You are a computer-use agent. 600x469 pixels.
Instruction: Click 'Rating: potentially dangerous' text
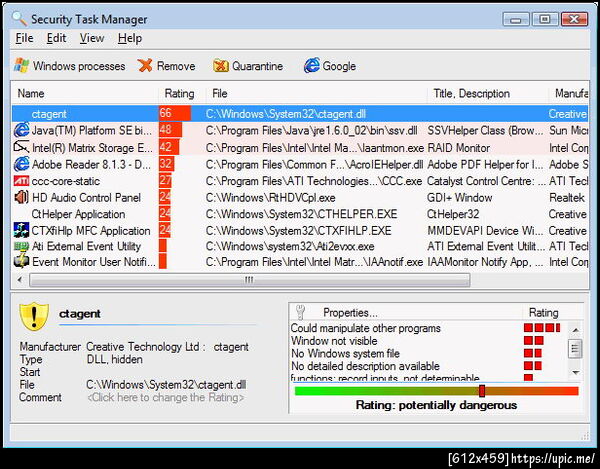[x=436, y=405]
